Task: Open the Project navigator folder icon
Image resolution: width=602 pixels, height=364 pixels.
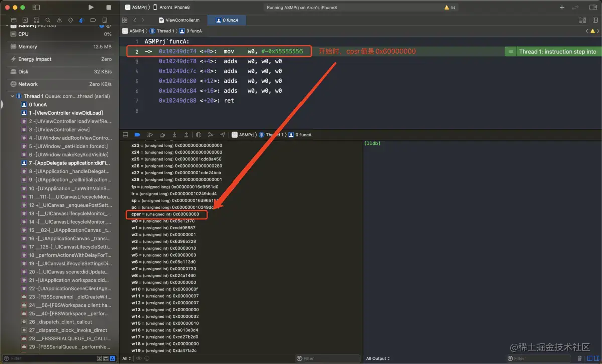Action: (14, 20)
